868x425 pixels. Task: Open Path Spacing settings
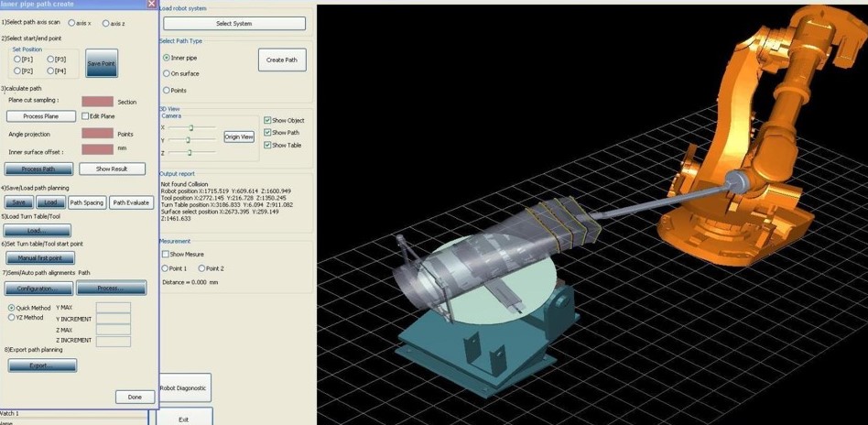pyautogui.click(x=87, y=202)
